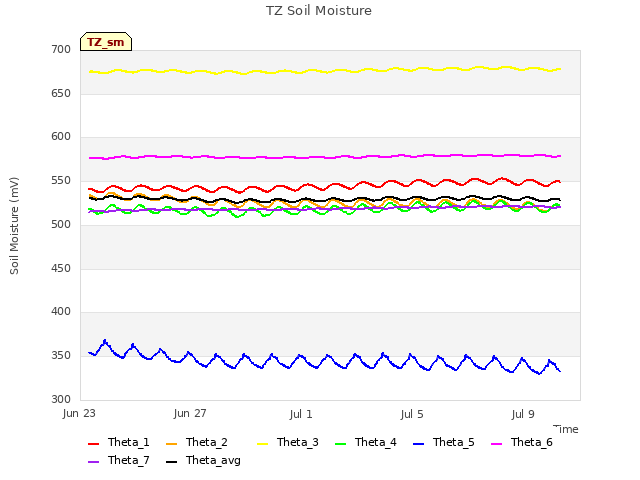Toggle Theta_3 series in the legend
Viewport: 640px width, 480px height.
point(288,442)
